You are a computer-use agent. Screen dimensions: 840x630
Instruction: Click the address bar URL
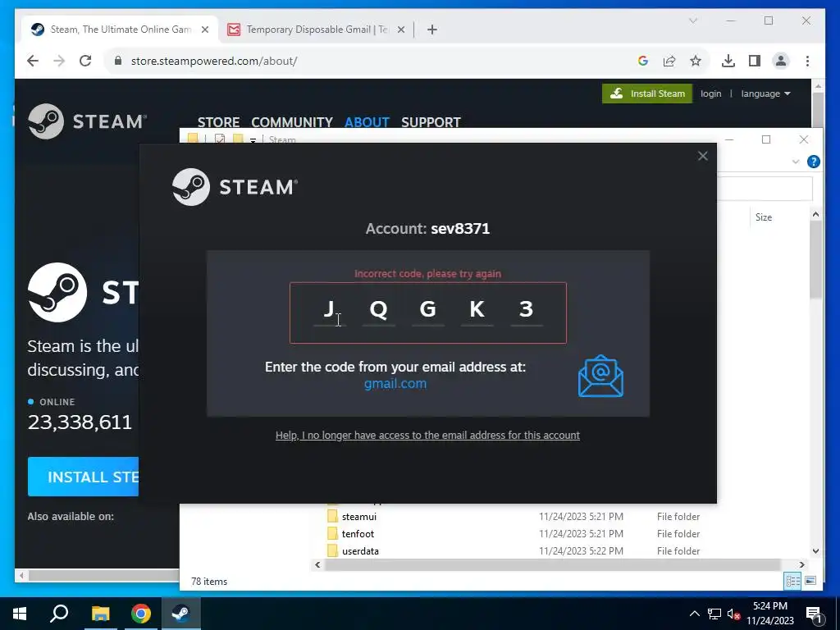214,61
